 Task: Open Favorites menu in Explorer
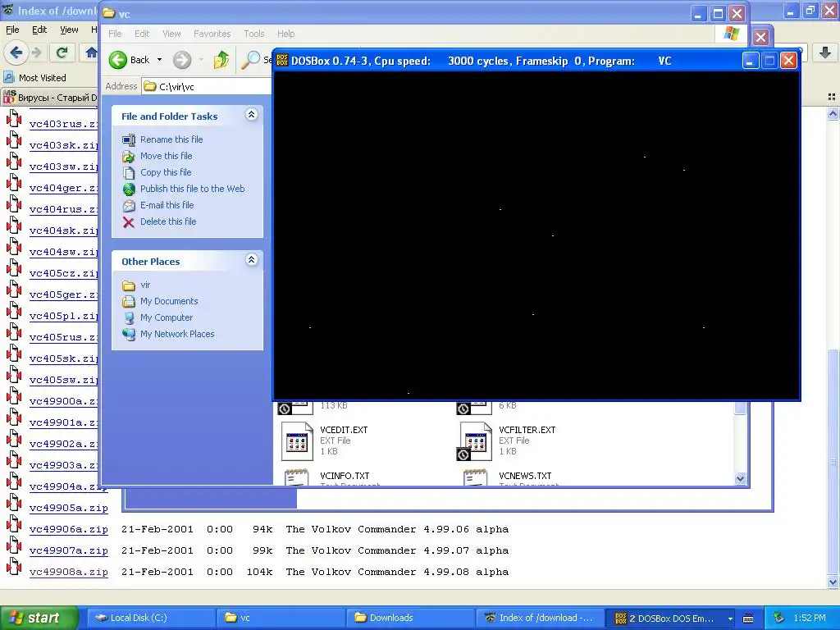[x=212, y=34]
